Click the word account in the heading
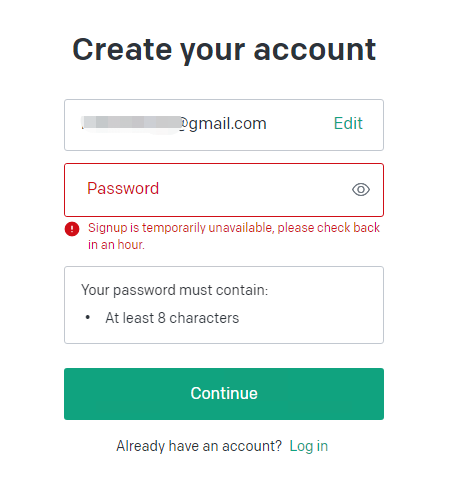The width and height of the screenshot is (466, 493). [315, 50]
